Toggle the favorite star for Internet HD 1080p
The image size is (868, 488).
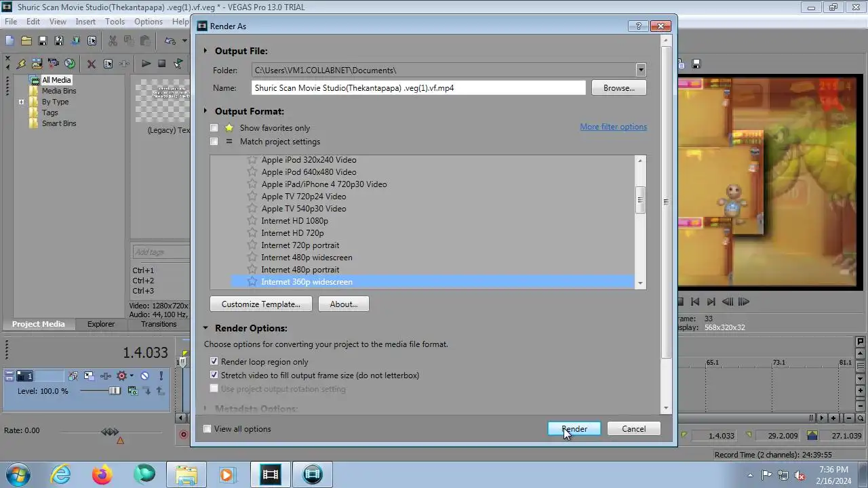(252, 221)
